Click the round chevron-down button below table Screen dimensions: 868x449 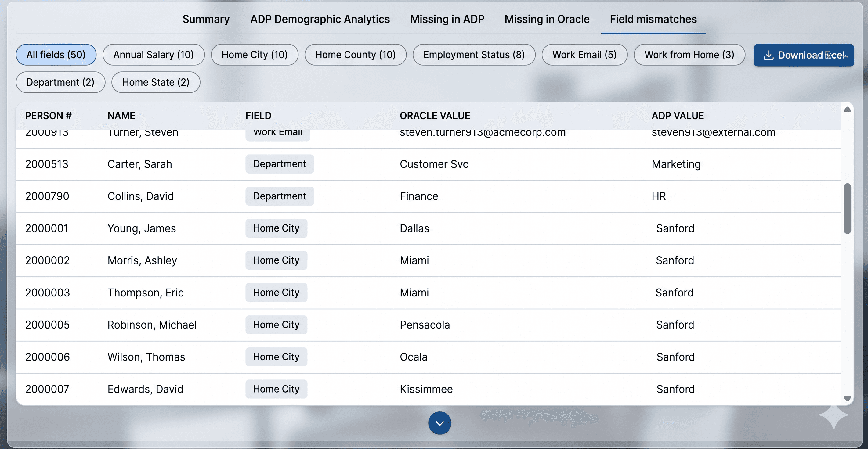coord(439,423)
